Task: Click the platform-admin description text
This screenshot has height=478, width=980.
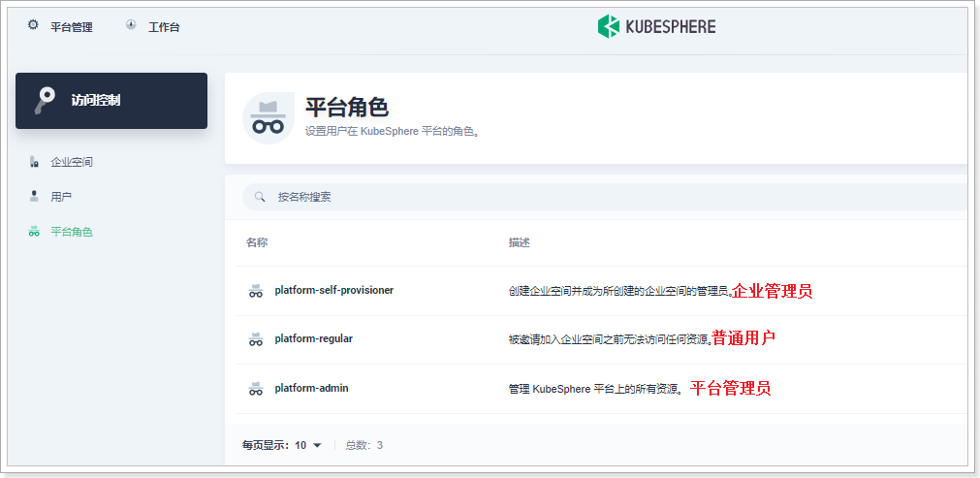Action: (x=595, y=389)
